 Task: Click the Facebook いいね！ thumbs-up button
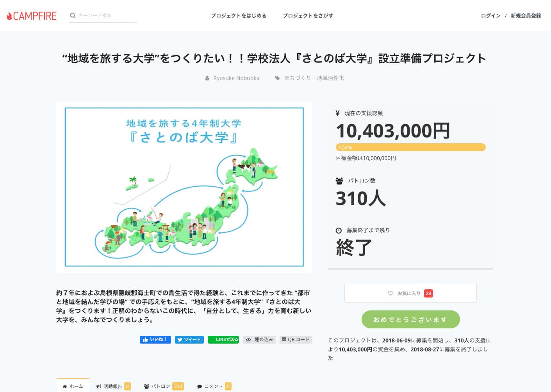click(x=155, y=340)
